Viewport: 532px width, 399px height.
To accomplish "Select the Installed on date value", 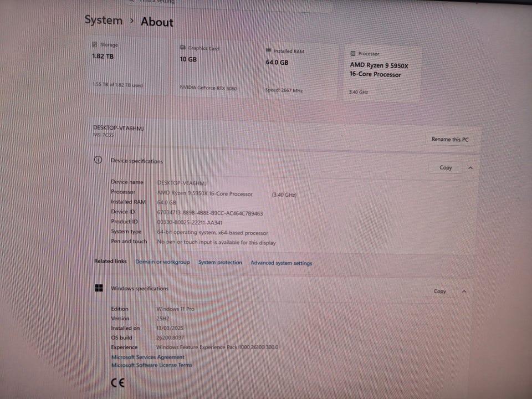I will coord(170,328).
